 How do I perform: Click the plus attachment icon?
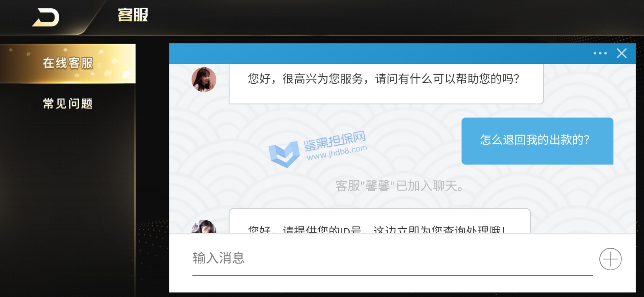coord(610,259)
